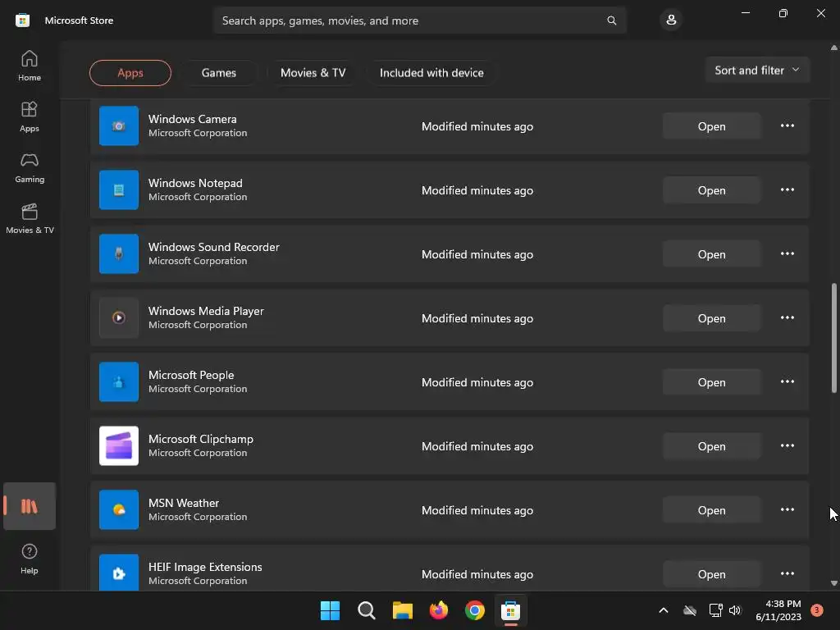Select the Included with device tab
Viewport: 840px width, 630px height.
(431, 73)
